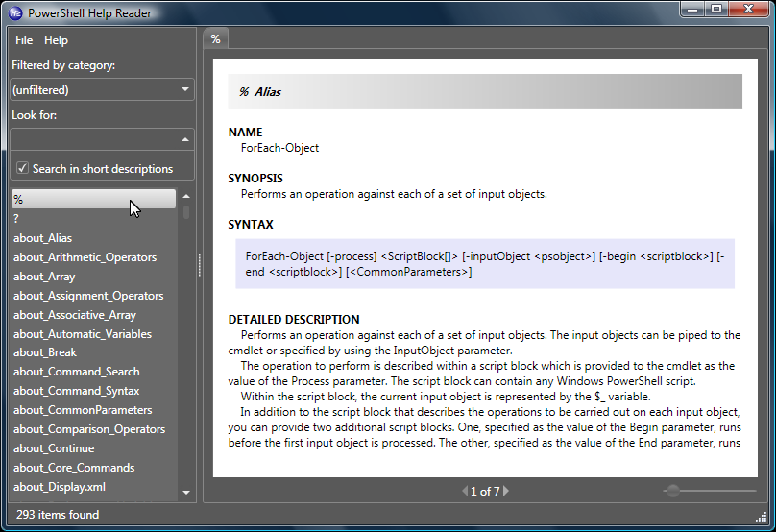Click the zoom slider thumb
776x532 pixels.
(672, 491)
